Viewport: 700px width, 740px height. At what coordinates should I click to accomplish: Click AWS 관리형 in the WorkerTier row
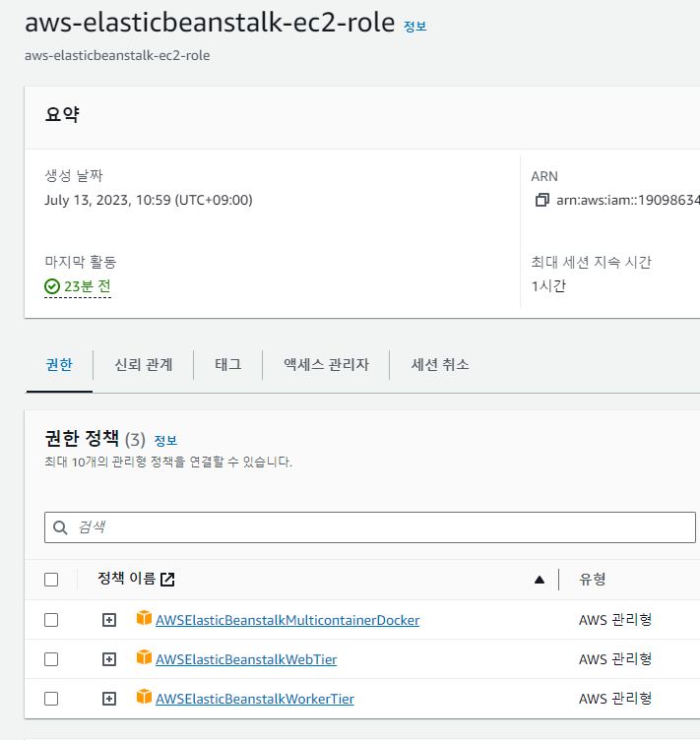615,699
